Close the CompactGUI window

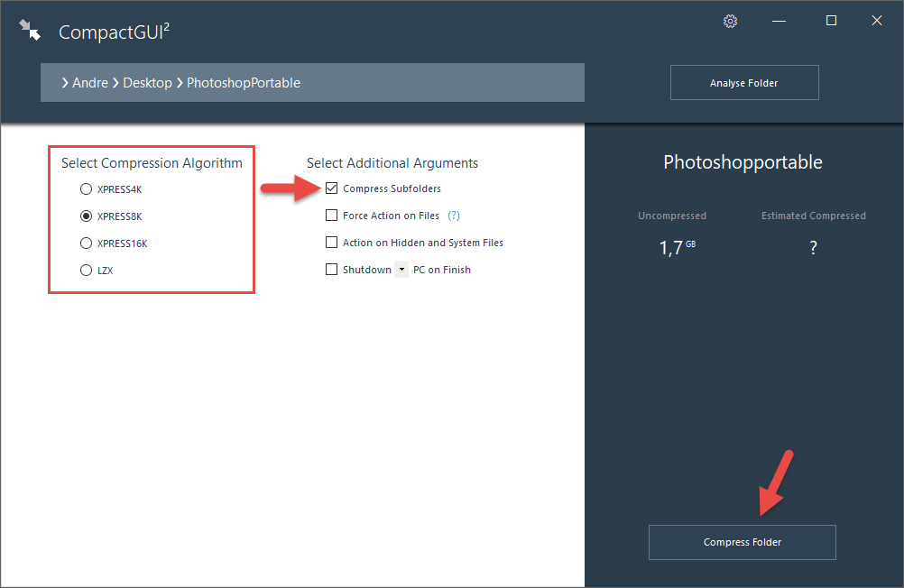click(877, 22)
